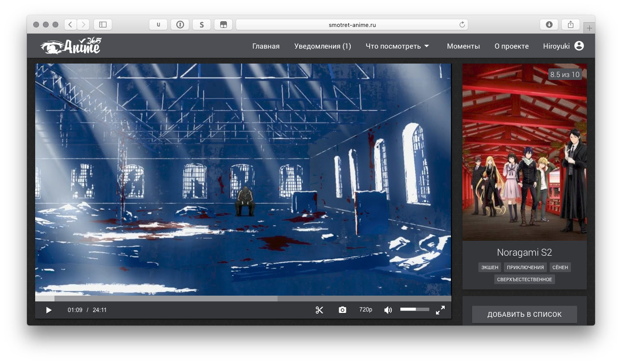Focus the smotret-anime.ru address bar
Viewport: 622px width, 364px height.
click(352, 25)
